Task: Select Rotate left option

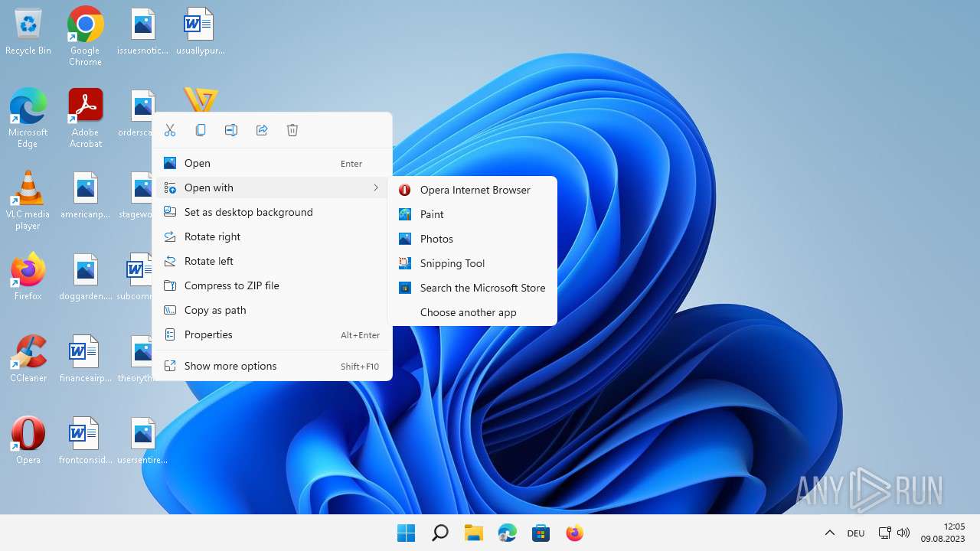Action: point(273,261)
